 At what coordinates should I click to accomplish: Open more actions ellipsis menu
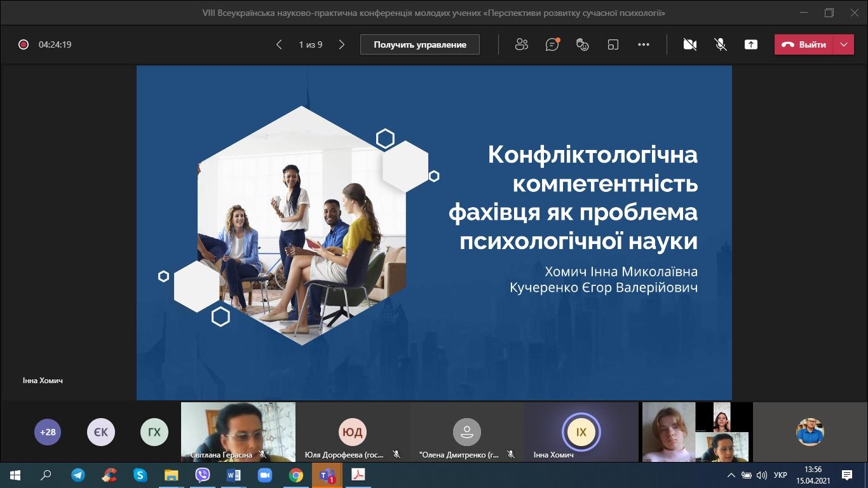click(644, 44)
